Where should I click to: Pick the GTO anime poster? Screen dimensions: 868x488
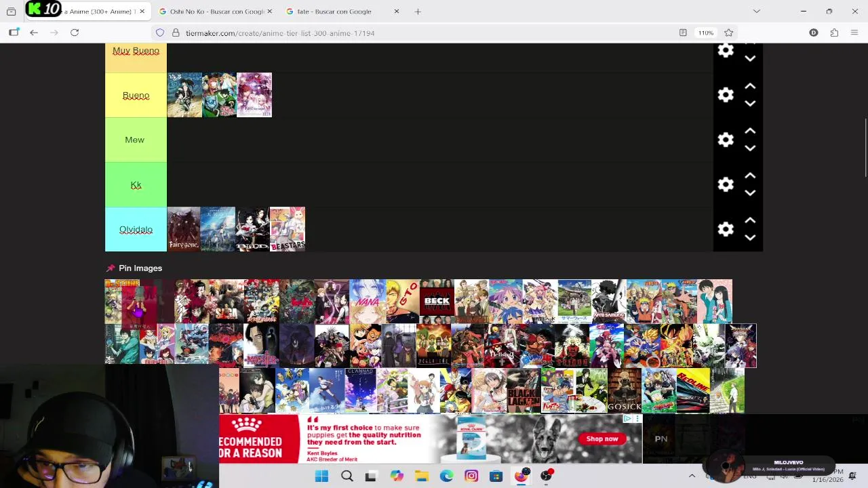tap(402, 301)
